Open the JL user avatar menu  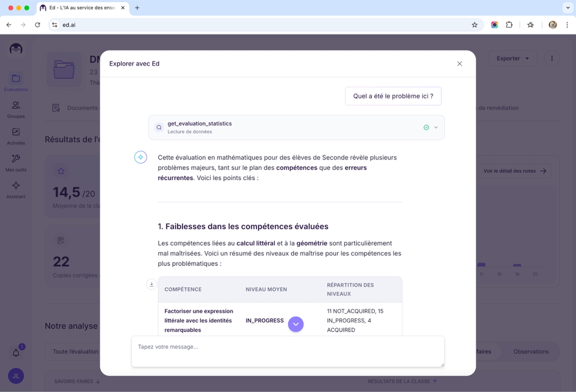point(16,376)
